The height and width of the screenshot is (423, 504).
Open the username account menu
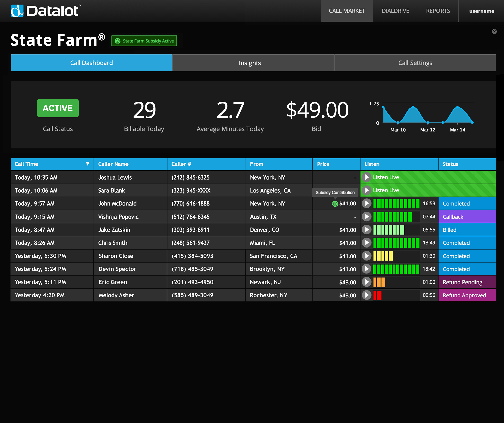tap(482, 11)
